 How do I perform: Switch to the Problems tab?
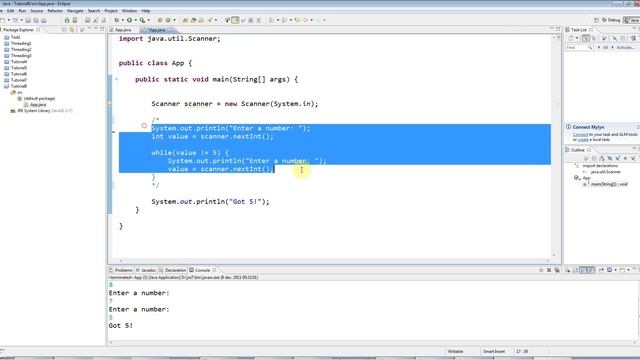click(121, 270)
